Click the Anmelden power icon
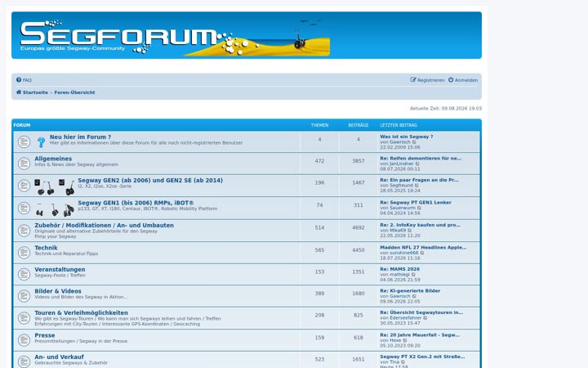This screenshot has width=588, height=368. point(451,80)
